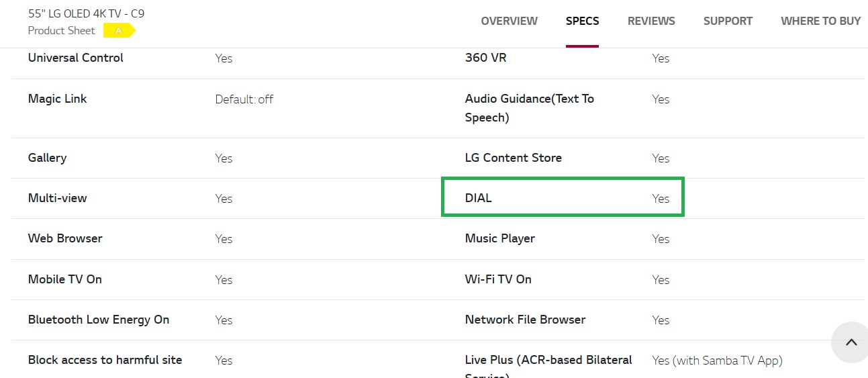Open the Product Sheet link

[x=62, y=31]
